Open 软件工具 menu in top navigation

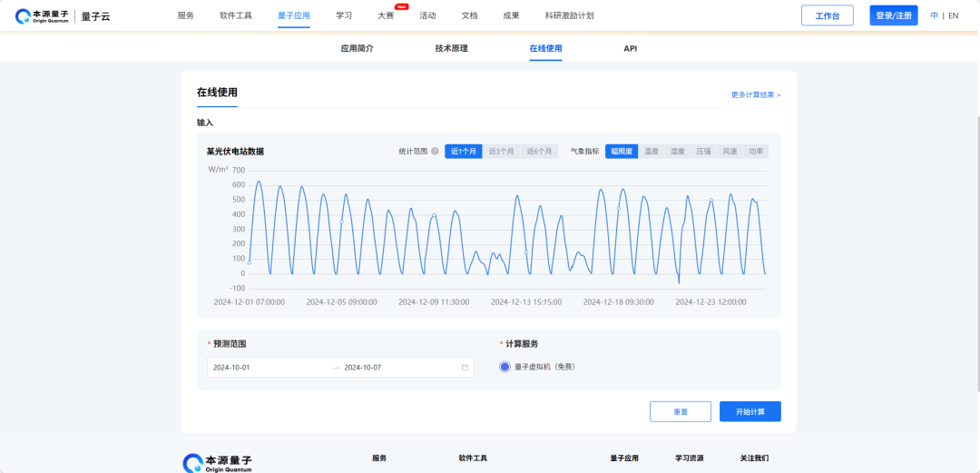click(236, 15)
